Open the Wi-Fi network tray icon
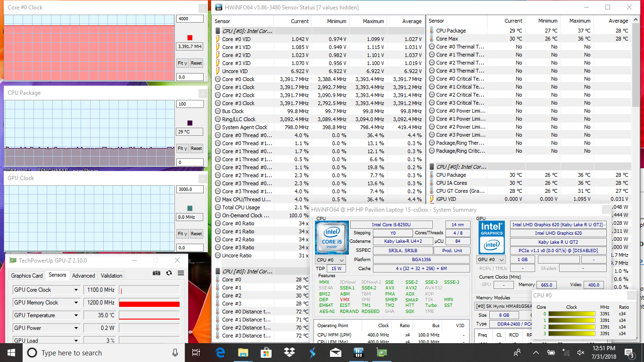 (x=566, y=353)
